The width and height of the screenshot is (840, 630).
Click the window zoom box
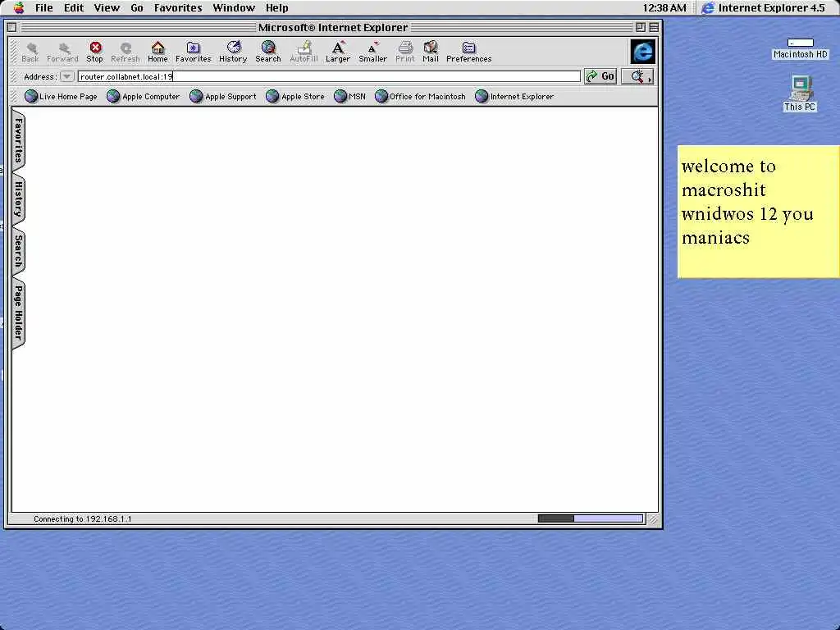(x=640, y=27)
